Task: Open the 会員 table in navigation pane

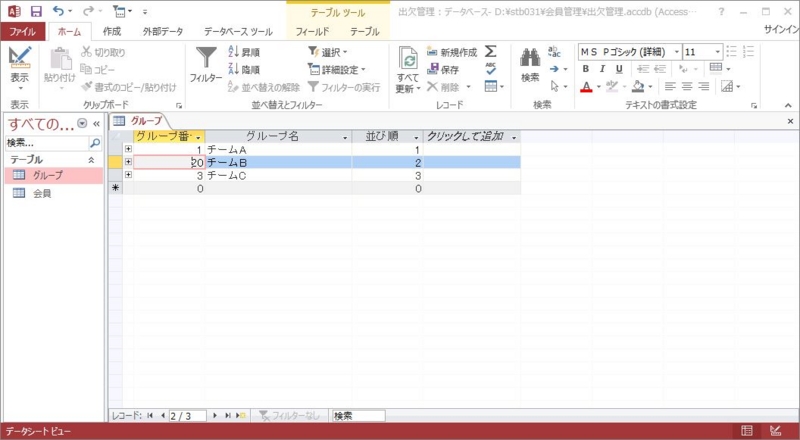Action: [54, 193]
